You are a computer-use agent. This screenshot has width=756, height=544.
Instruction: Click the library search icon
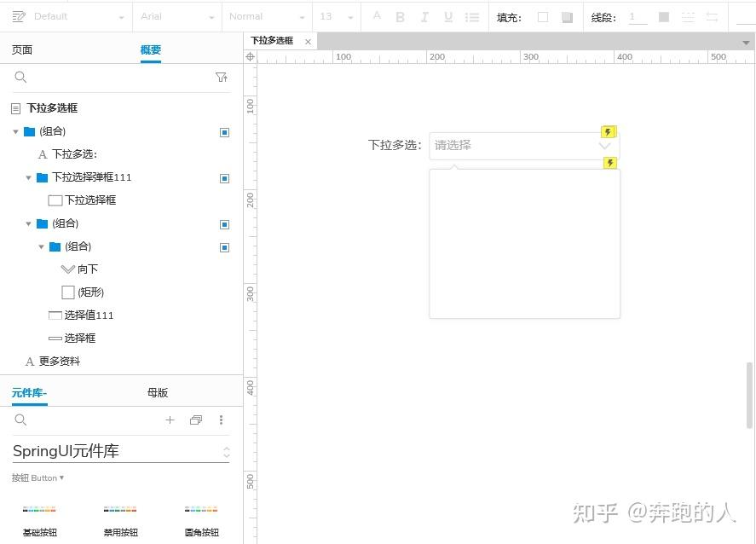point(20,420)
